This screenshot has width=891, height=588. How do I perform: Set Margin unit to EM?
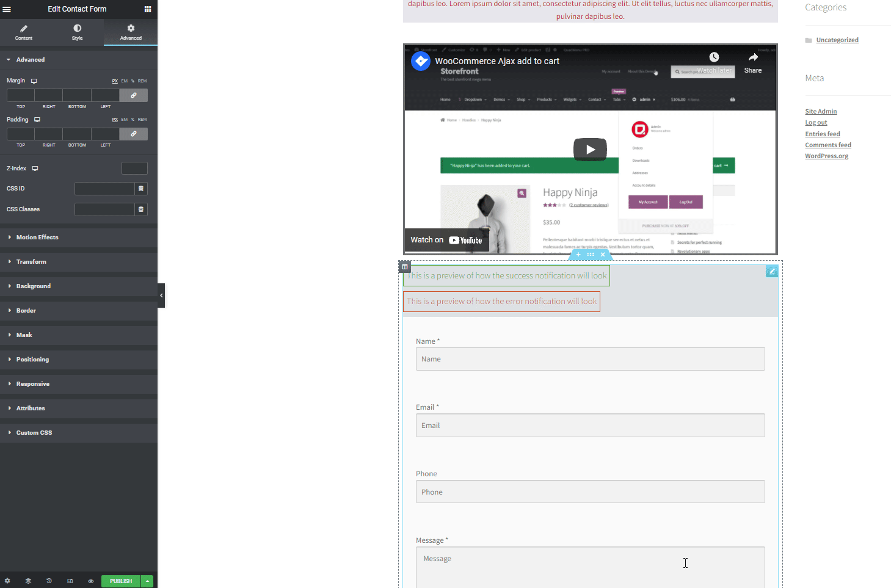coord(125,81)
